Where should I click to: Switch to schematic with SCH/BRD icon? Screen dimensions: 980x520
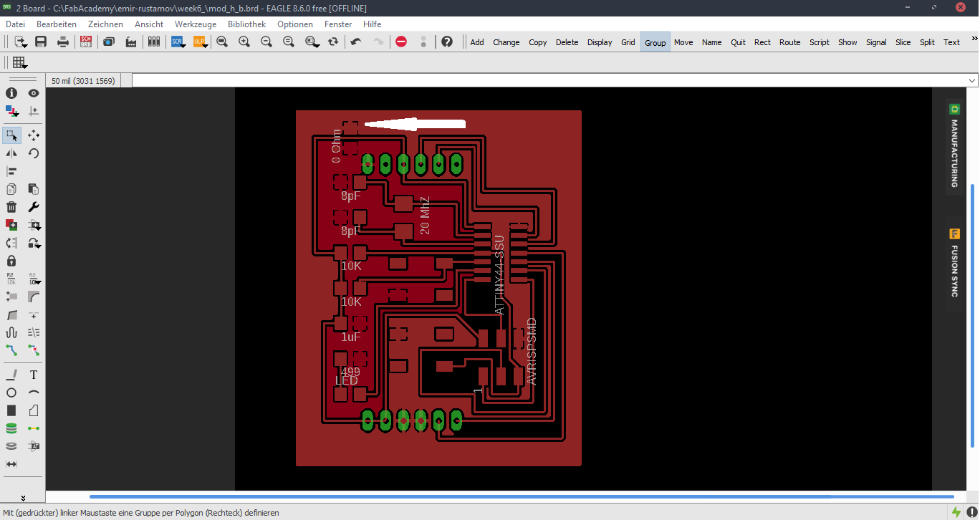coord(86,42)
